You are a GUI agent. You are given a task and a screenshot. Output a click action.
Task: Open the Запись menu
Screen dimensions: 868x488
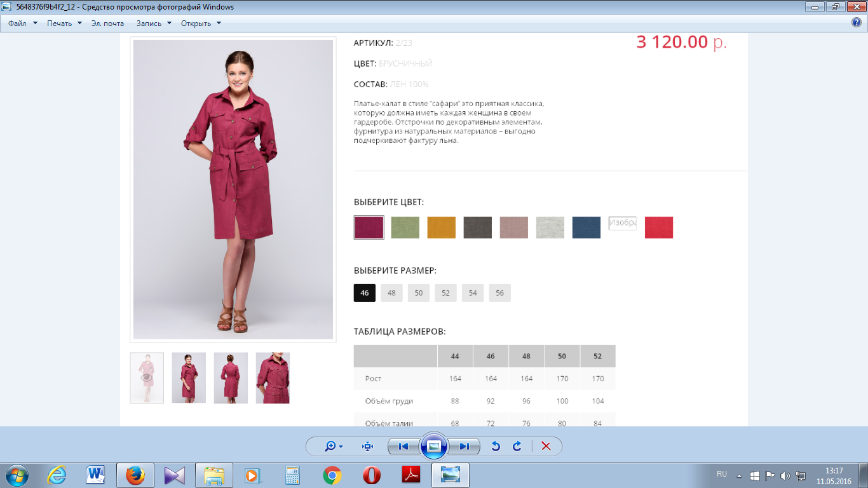[x=149, y=23]
